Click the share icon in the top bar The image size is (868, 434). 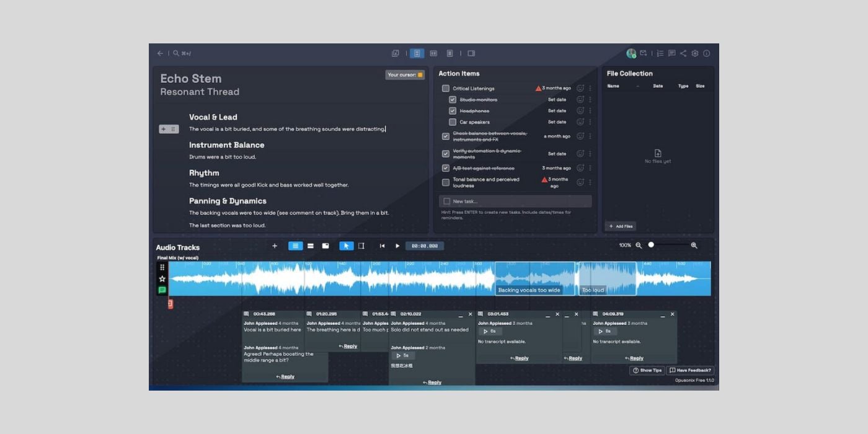683,53
